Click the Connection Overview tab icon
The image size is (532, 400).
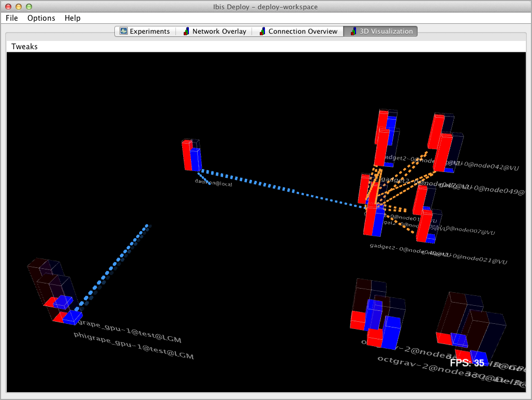[262, 31]
